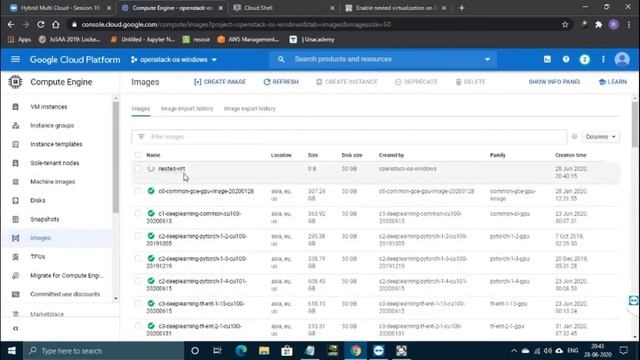Screen dimensions: 640x360
Task: Check the c0-common-gce-gpu-image-20200128 checkbox
Action: click(x=138, y=191)
